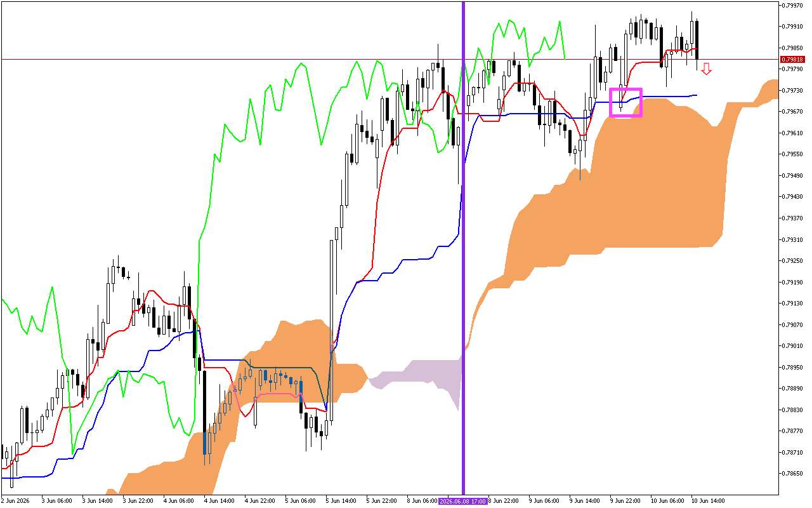Select the purple vertical line on chart
This screenshot has height=508, width=812.
[463, 248]
